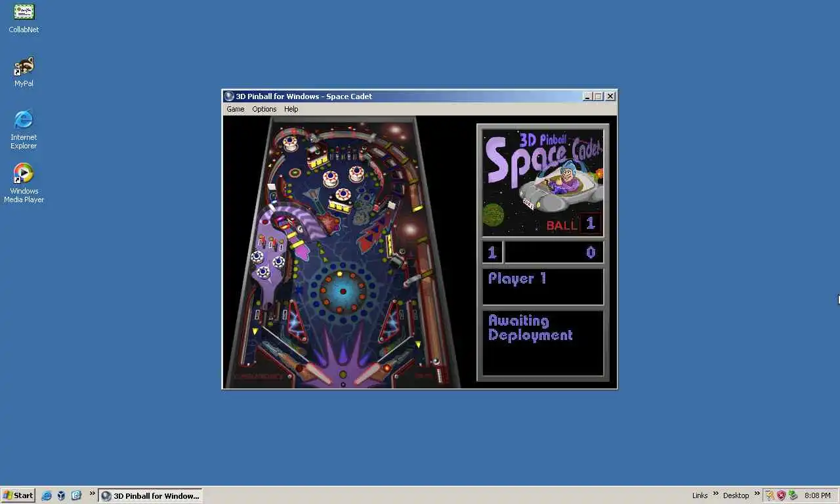
Task: Open the Help menu
Action: click(291, 109)
